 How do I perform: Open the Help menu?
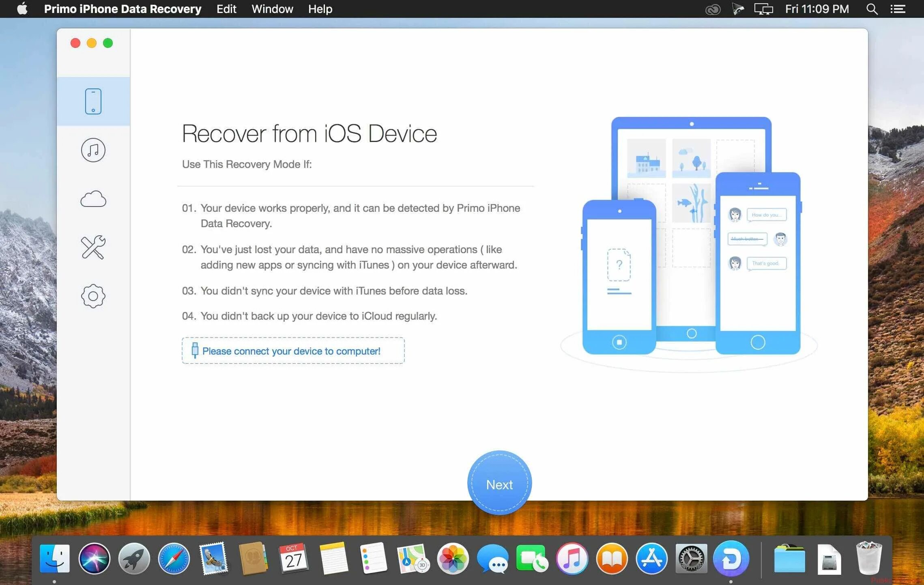tap(320, 9)
